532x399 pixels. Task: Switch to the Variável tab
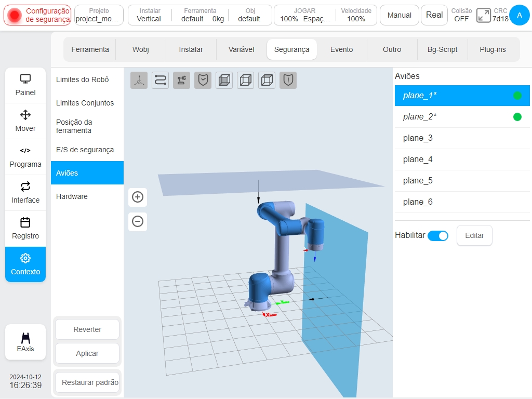click(242, 49)
